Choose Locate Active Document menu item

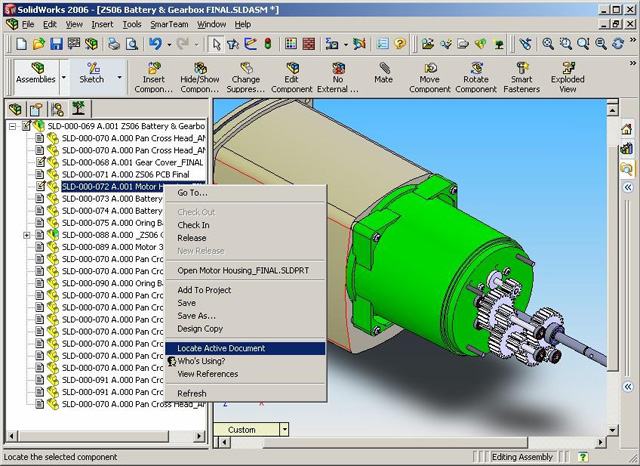245,348
